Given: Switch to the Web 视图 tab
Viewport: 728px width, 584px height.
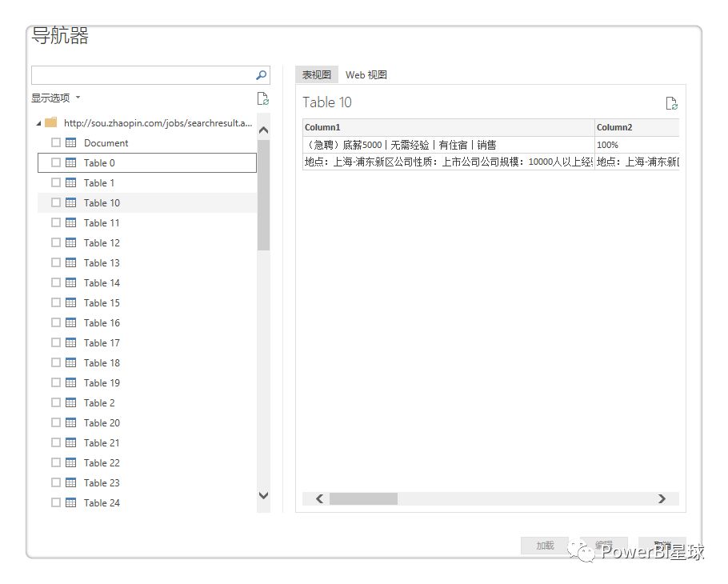Looking at the screenshot, I should click(x=366, y=74).
